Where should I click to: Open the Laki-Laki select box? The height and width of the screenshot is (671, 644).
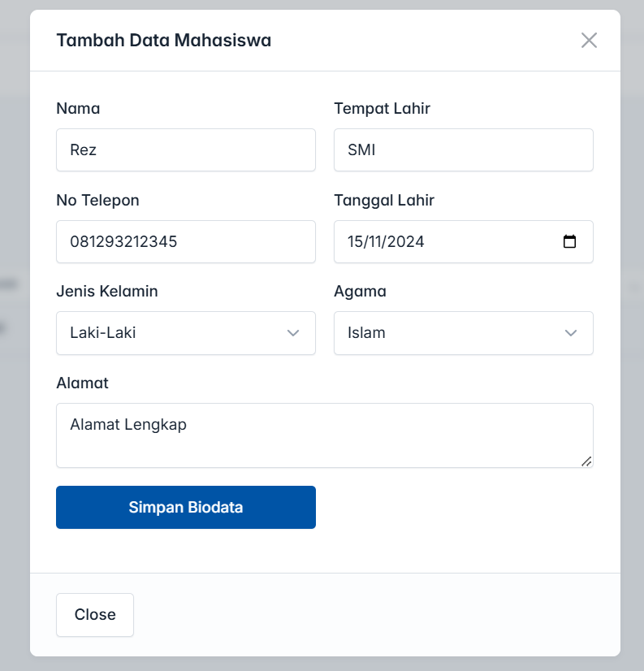pyautogui.click(x=186, y=333)
